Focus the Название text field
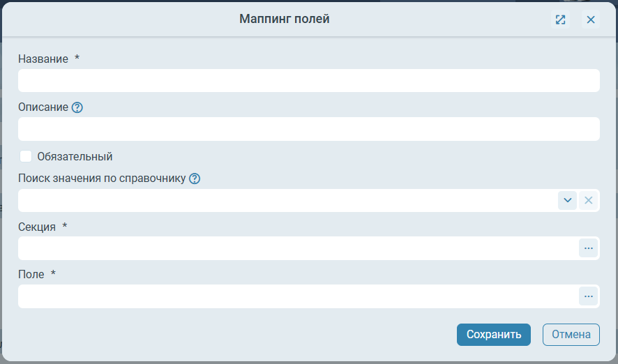 [x=309, y=81]
